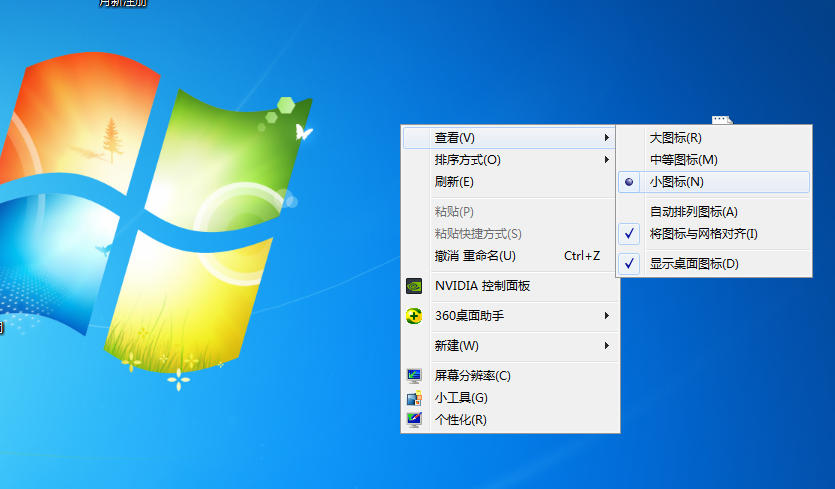Click the 360桌面助手 green plus icon
Screen dimensions: 835x489
[x=414, y=316]
